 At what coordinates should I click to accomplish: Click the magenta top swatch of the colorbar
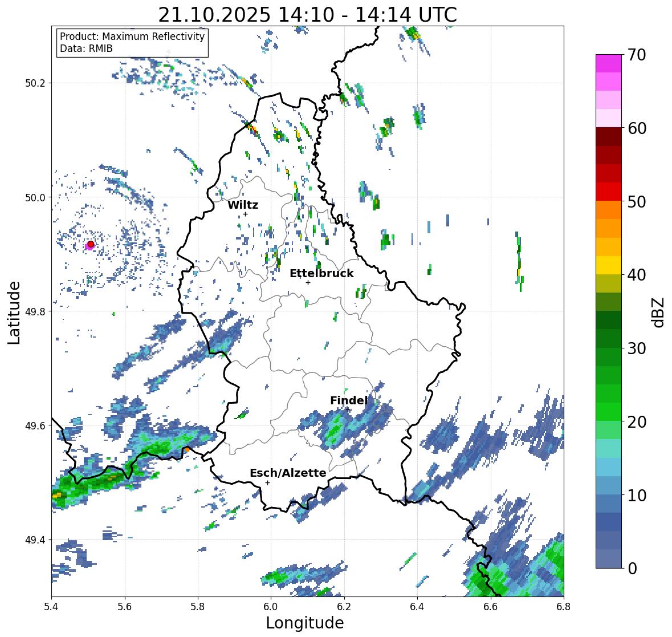(x=609, y=63)
